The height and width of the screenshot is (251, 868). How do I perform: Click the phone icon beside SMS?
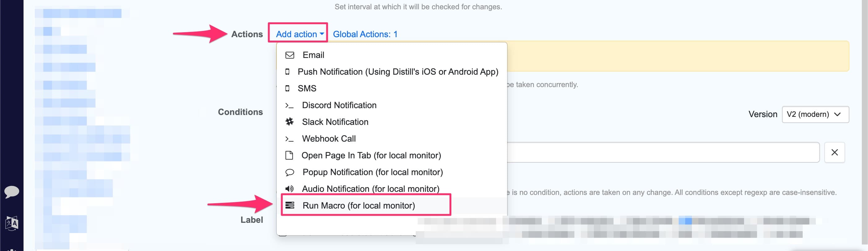pos(287,88)
